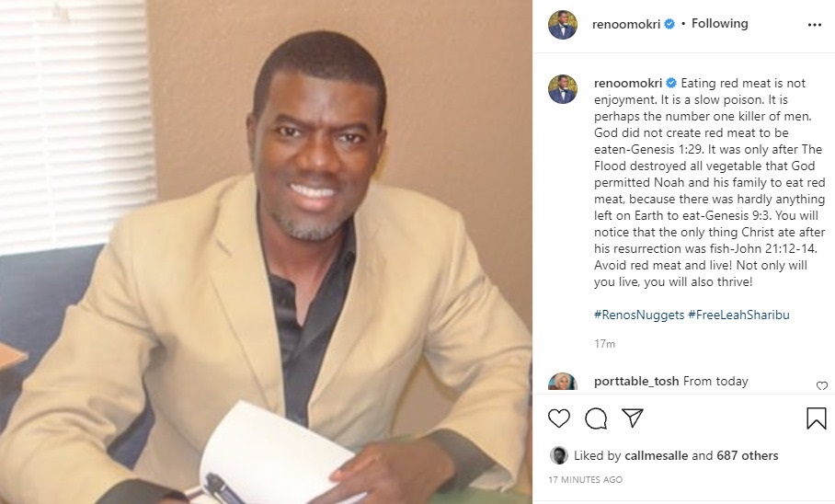This screenshot has height=504, width=835.
Task: Open renoomokri avatar beside the caption
Action: click(563, 89)
